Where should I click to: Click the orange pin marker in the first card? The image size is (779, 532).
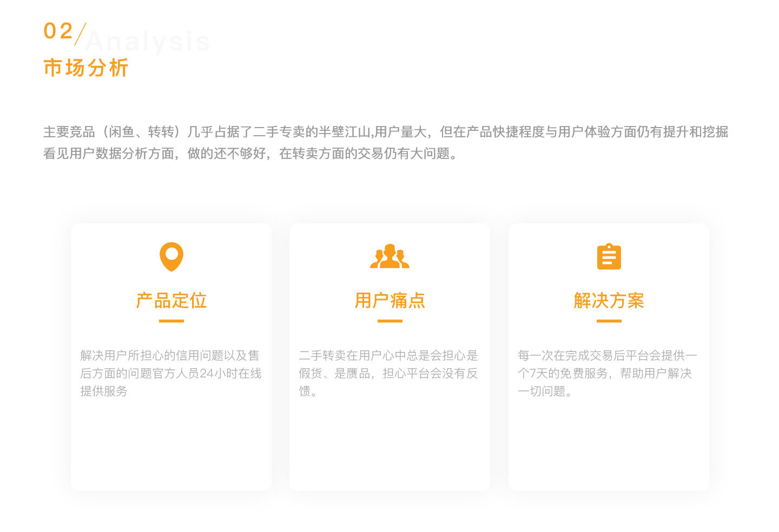[x=171, y=256]
